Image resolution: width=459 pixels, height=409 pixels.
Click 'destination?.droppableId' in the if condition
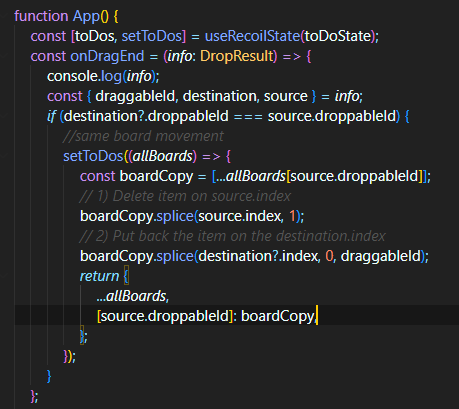146,116
